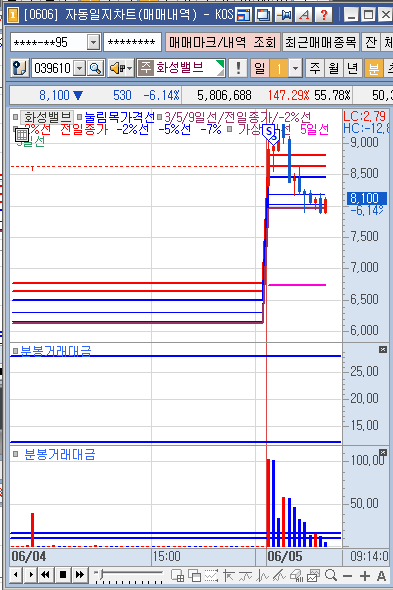Click the magnifier zoom icon in bottom toolbar
Viewport: 393px width, 590px height.
[x=331, y=575]
